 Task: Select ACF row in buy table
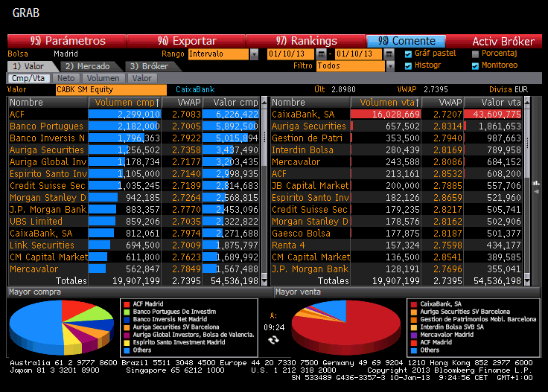134,114
